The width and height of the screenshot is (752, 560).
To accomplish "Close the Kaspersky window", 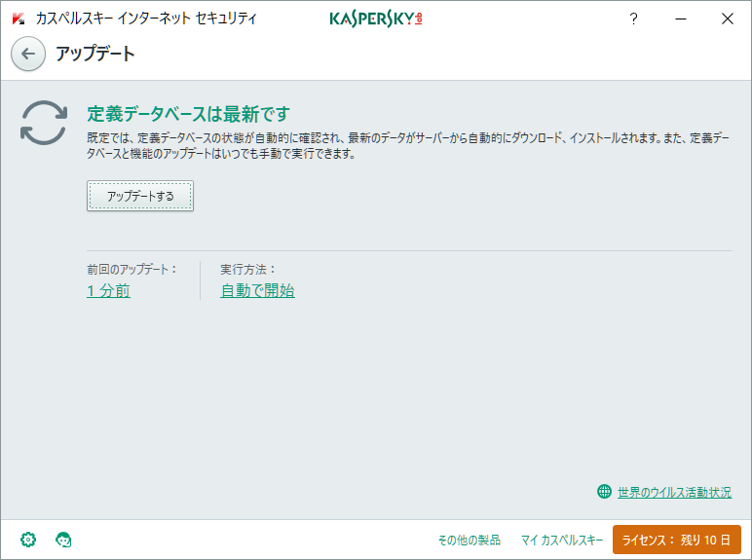I will pyautogui.click(x=728, y=19).
